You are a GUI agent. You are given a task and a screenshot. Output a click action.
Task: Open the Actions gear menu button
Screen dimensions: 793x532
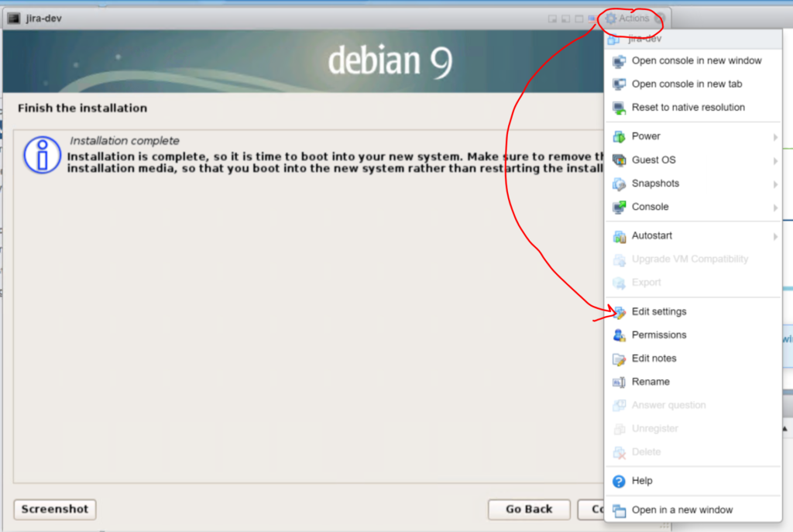[x=627, y=19]
